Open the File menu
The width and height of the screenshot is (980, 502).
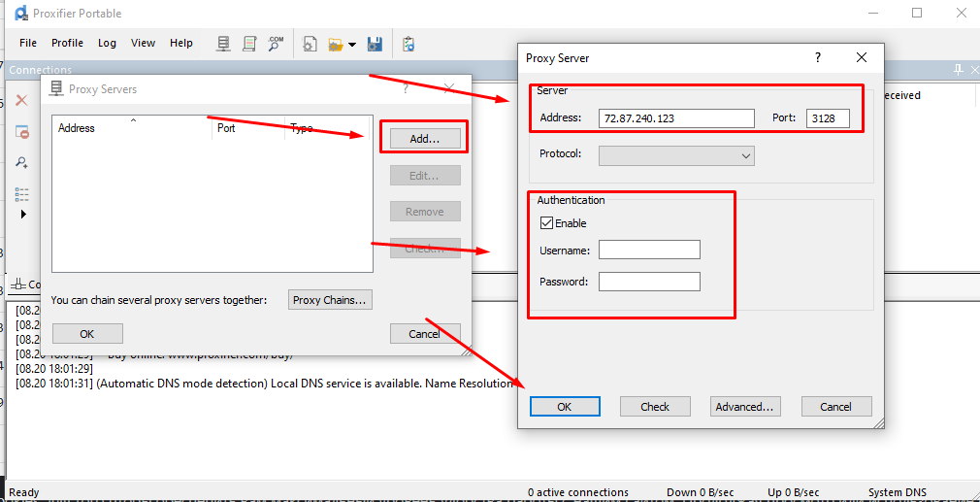tap(28, 43)
